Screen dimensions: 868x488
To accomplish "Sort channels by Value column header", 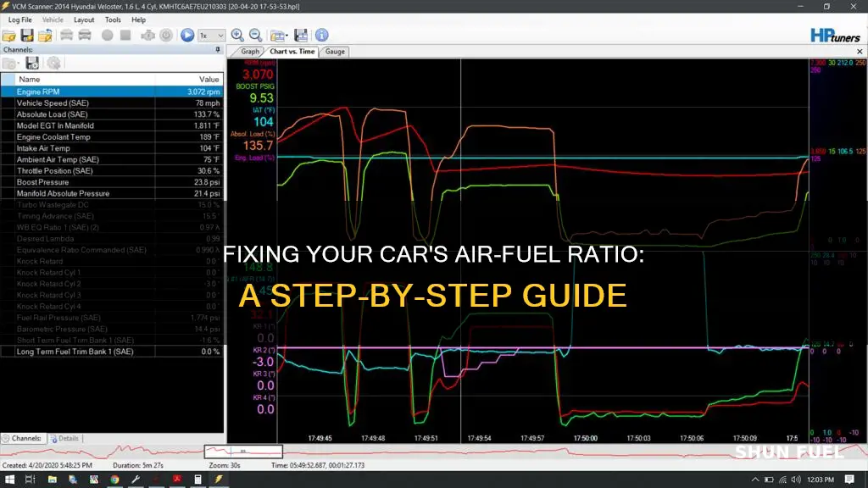I will tap(189, 79).
